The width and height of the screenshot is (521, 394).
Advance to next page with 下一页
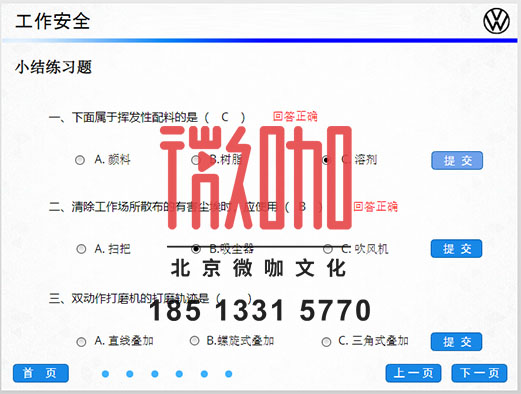coord(479,373)
